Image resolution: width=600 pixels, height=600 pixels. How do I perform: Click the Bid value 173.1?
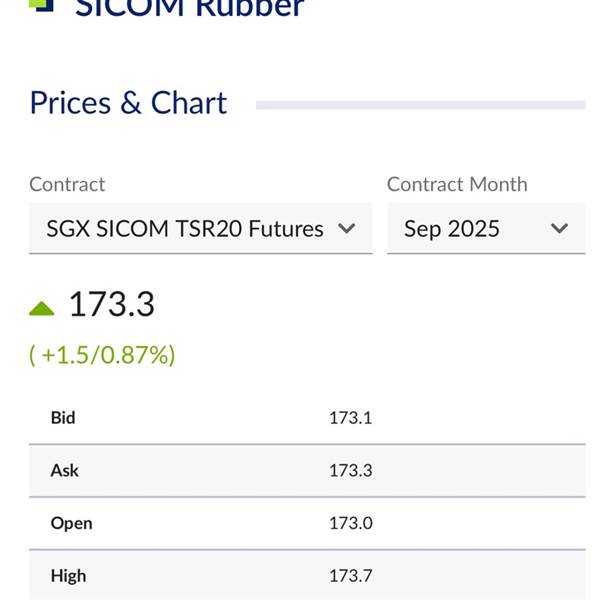tap(351, 418)
